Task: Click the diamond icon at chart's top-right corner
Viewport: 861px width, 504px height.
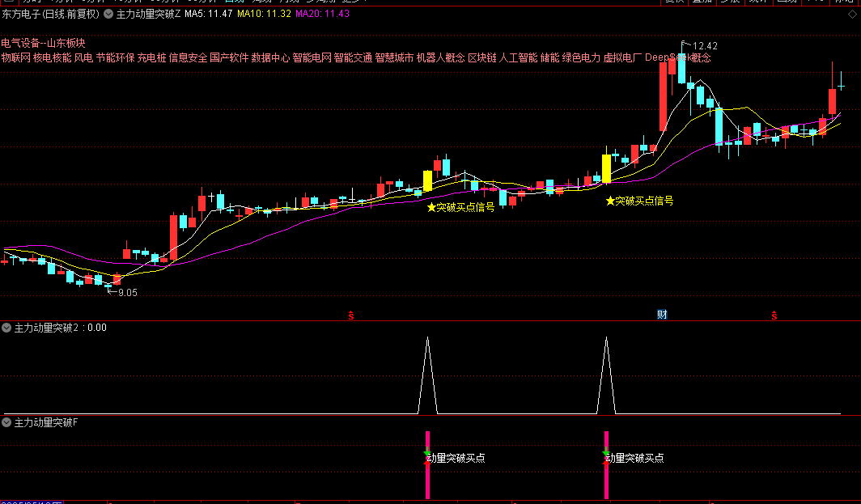Action: (x=852, y=15)
